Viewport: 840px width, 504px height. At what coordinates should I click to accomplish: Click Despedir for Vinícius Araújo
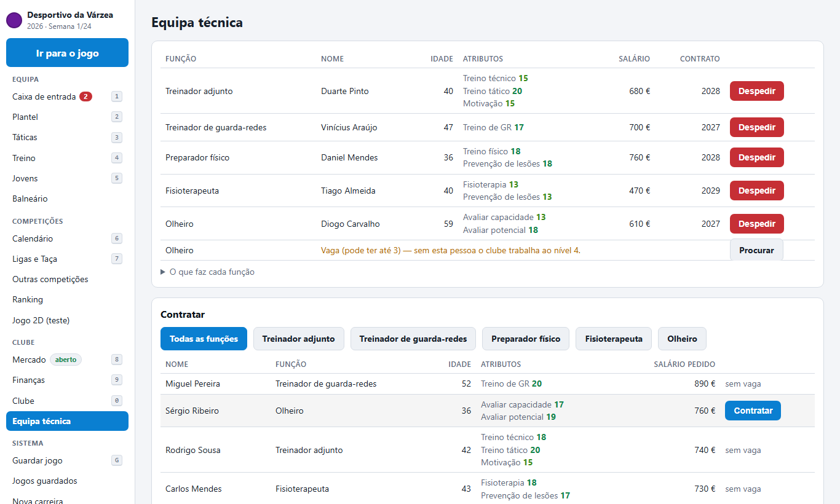(x=756, y=127)
